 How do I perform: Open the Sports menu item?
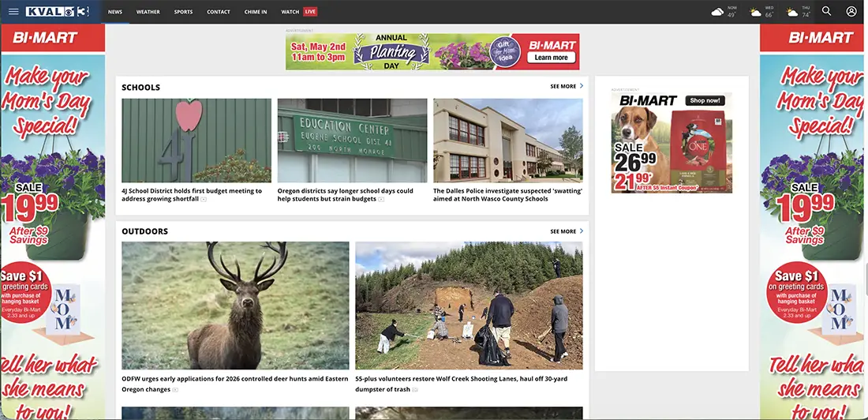[x=183, y=12]
